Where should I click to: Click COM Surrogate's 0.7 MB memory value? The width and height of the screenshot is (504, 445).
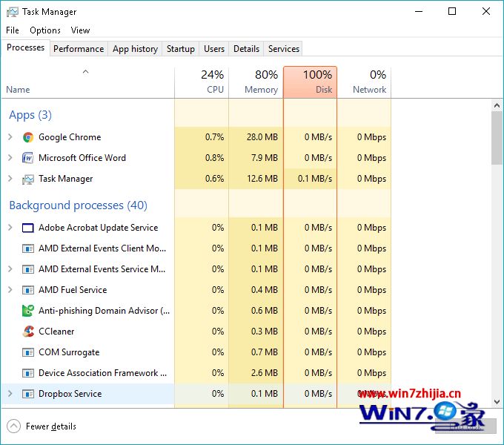[x=265, y=352]
